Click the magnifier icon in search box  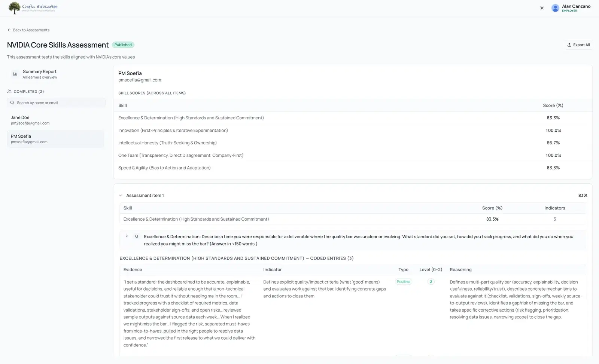coord(12,103)
